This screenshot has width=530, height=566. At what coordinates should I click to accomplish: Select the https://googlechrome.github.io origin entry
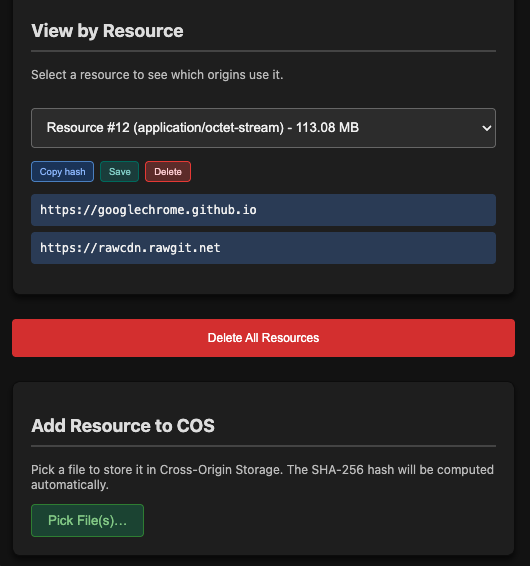[x=263, y=210]
